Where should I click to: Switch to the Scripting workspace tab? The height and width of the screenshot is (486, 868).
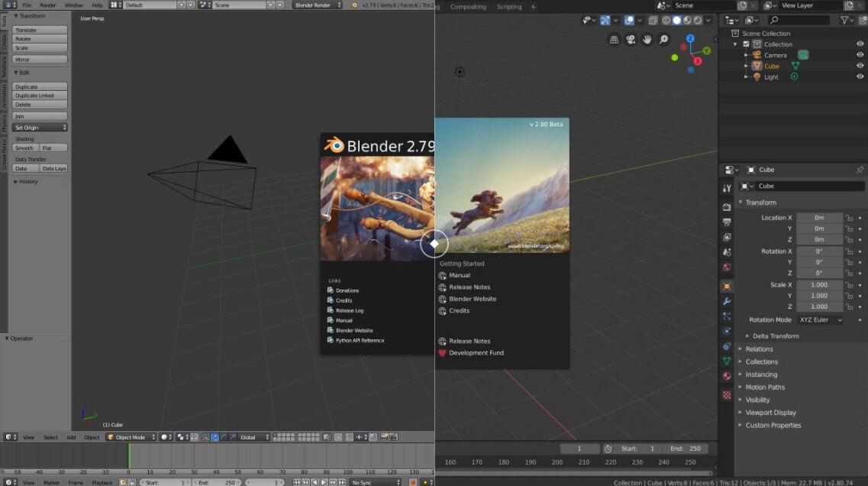point(508,7)
